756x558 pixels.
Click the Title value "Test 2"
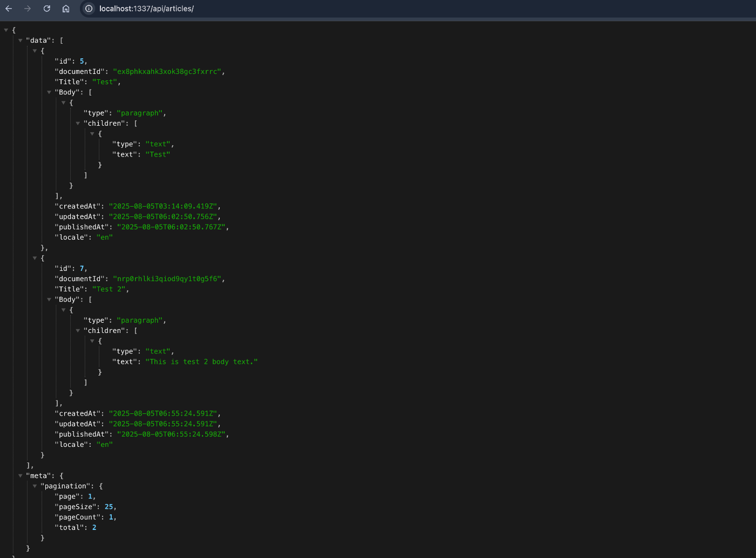[x=109, y=289]
